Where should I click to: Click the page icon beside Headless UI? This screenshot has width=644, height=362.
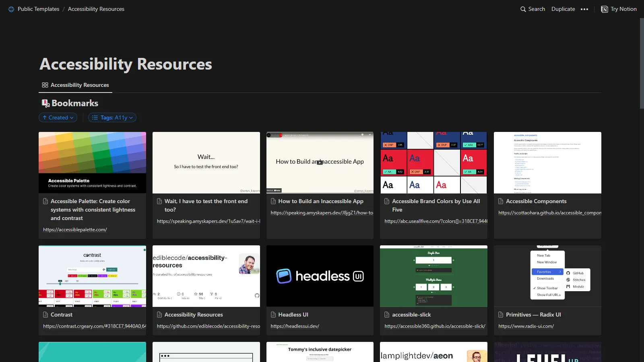point(273,315)
